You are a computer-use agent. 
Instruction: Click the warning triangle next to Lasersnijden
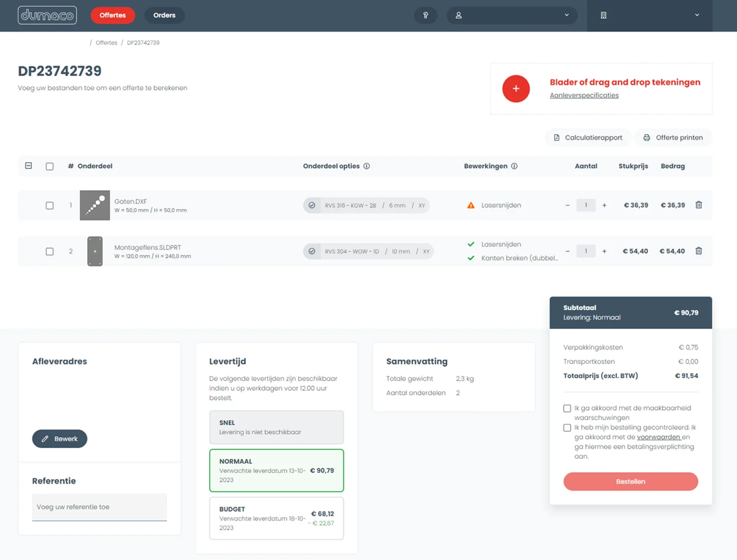[471, 205]
